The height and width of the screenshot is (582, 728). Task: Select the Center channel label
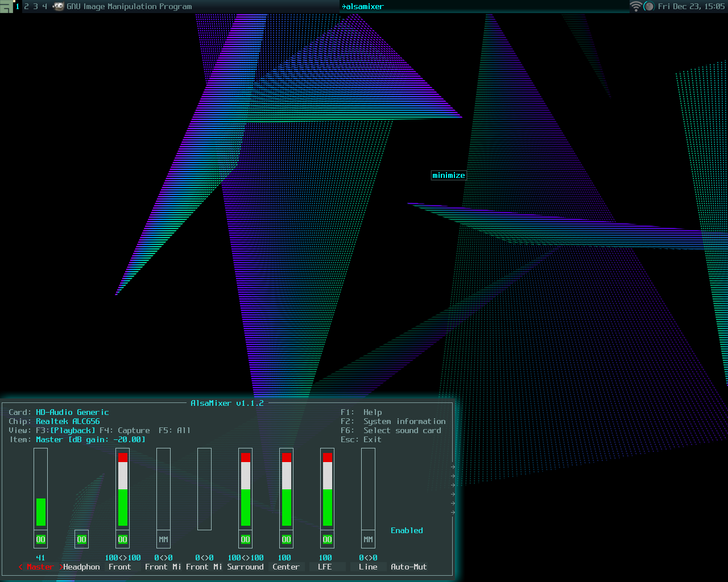pos(286,567)
